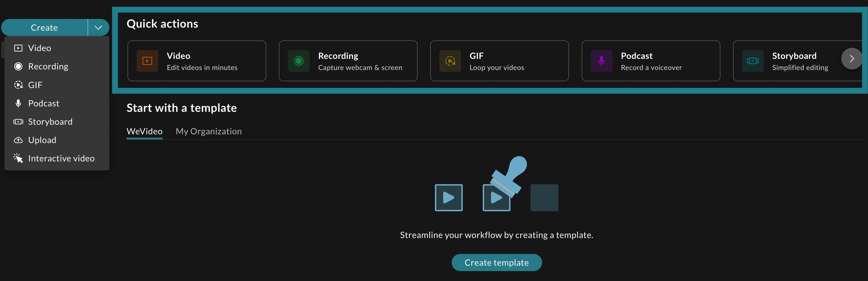Click the Upload cloud icon in the menu
Image resolution: width=868 pixels, height=281 pixels.
18,140
